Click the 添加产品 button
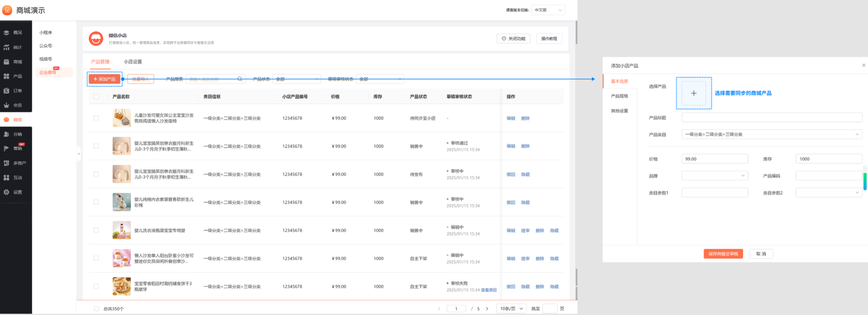 105,79
